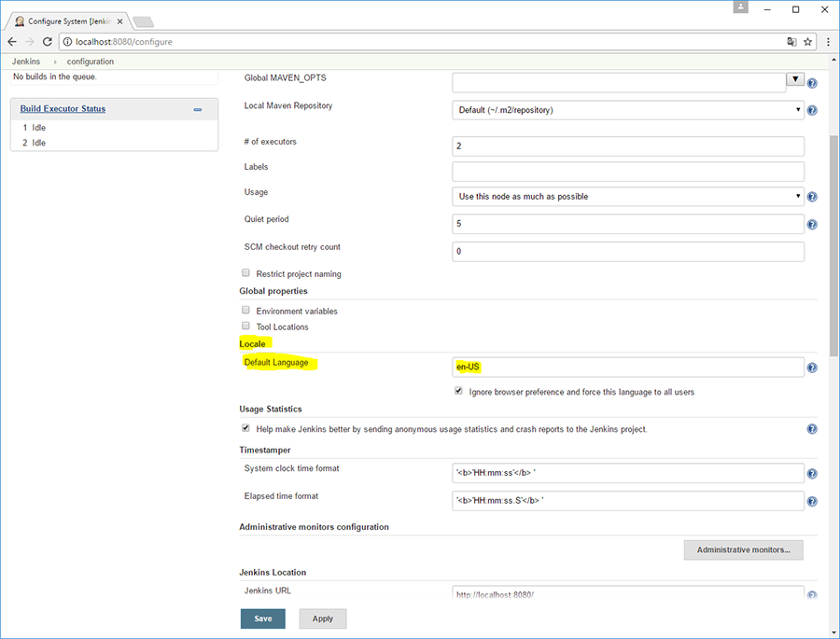
Task: Bookmark this page with the star icon
Action: (x=808, y=42)
